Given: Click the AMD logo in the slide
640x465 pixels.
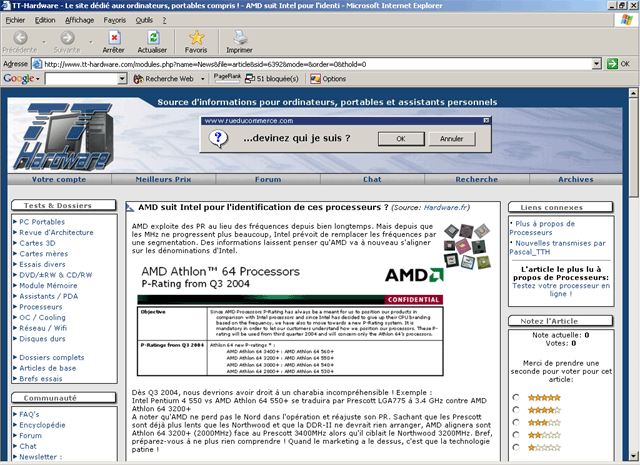Looking at the screenshot, I should pos(414,275).
